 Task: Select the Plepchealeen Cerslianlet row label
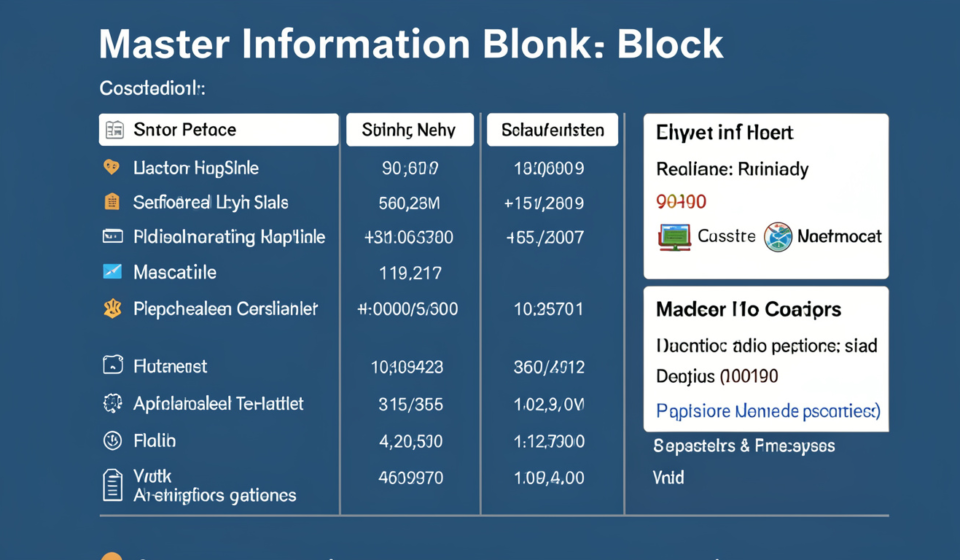pos(225,308)
